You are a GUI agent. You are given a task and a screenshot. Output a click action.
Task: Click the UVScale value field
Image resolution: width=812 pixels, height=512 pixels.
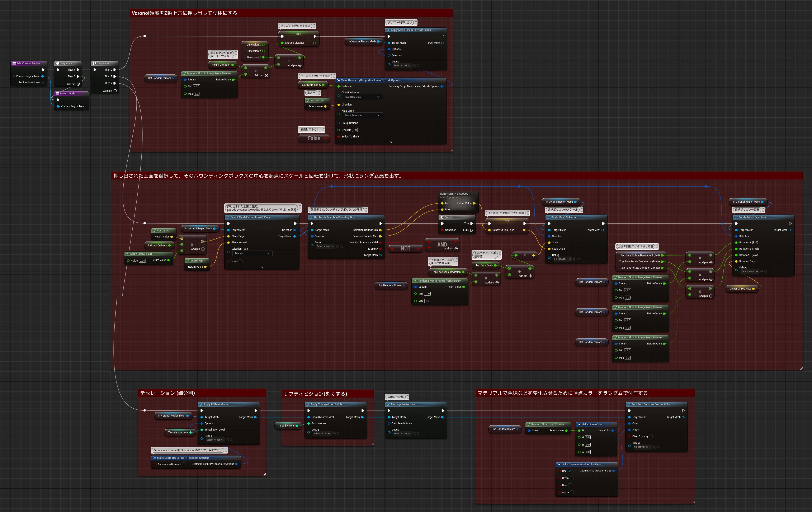[x=355, y=130]
